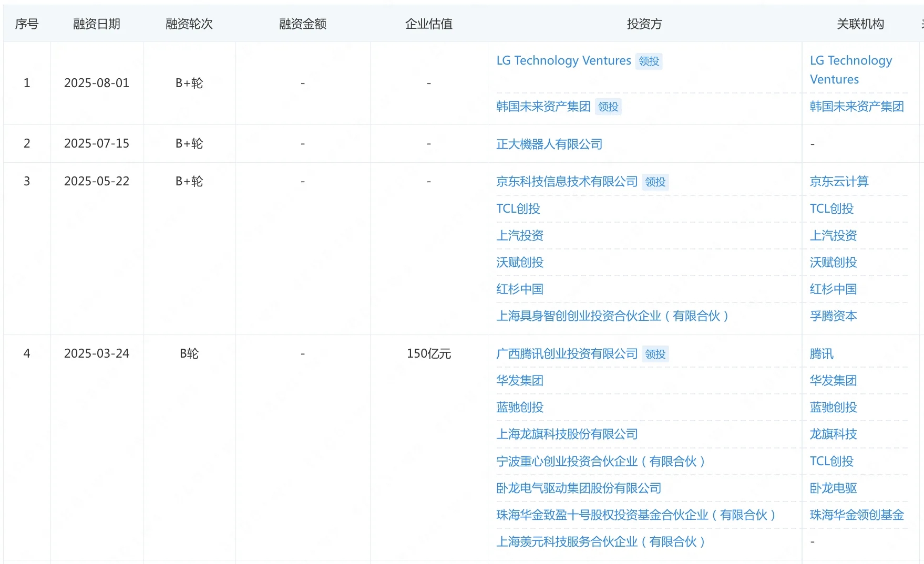The height and width of the screenshot is (564, 924).
Task: Open 红杉中国 in 投资方 column
Action: click(x=520, y=289)
